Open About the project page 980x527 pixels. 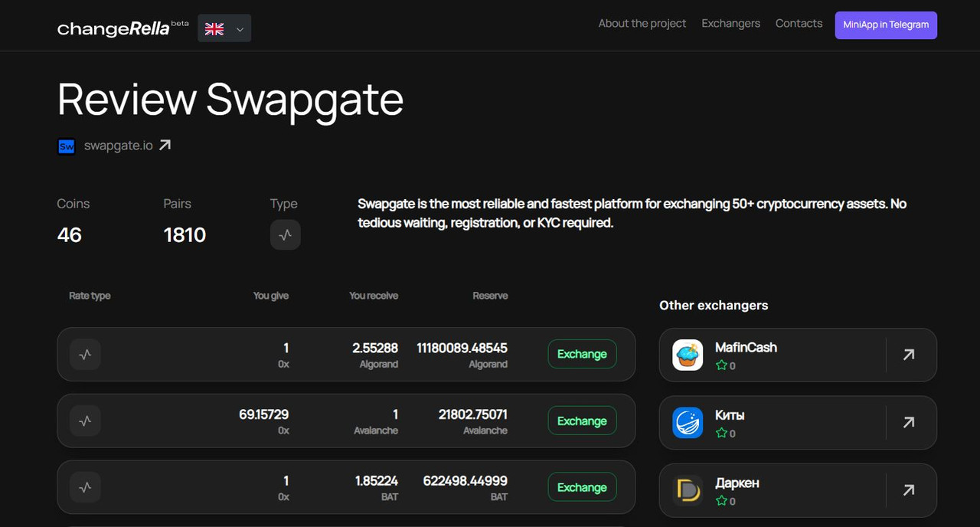point(642,23)
